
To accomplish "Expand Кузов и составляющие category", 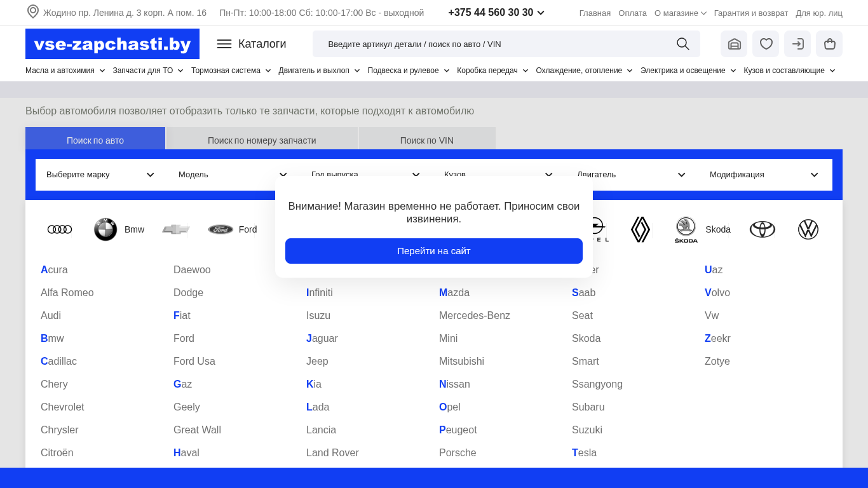I will tap(789, 71).
